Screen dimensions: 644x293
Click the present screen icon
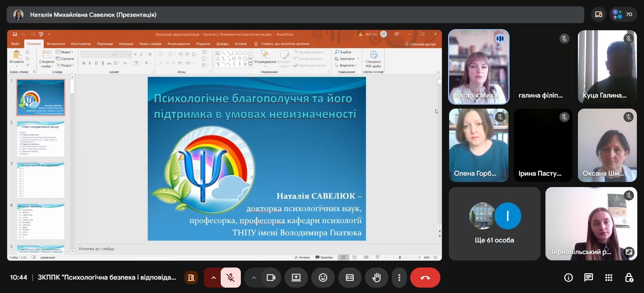coord(296,278)
